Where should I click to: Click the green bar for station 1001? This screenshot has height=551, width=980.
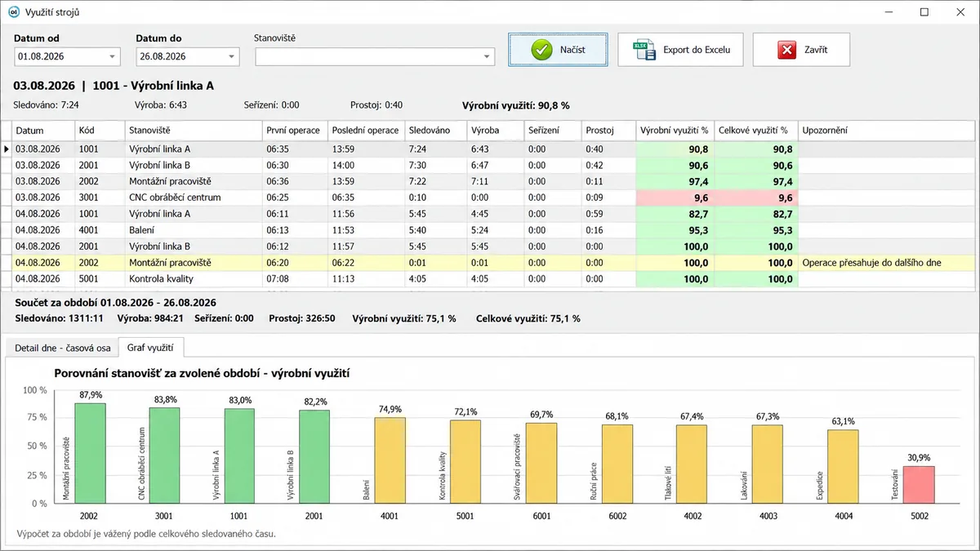239,456
